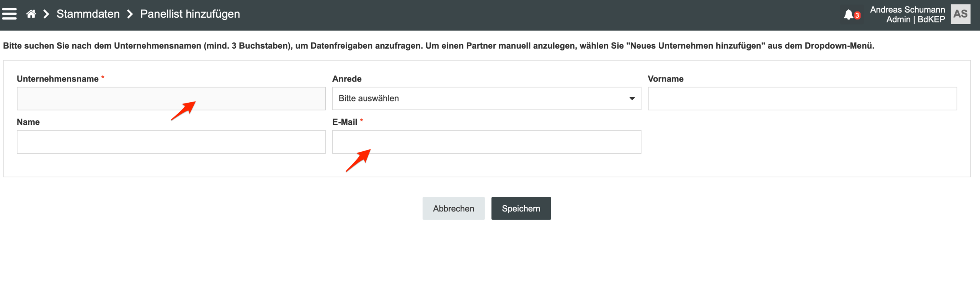Click into the Name field
Image resolution: width=980 pixels, height=303 pixels.
[x=171, y=142]
